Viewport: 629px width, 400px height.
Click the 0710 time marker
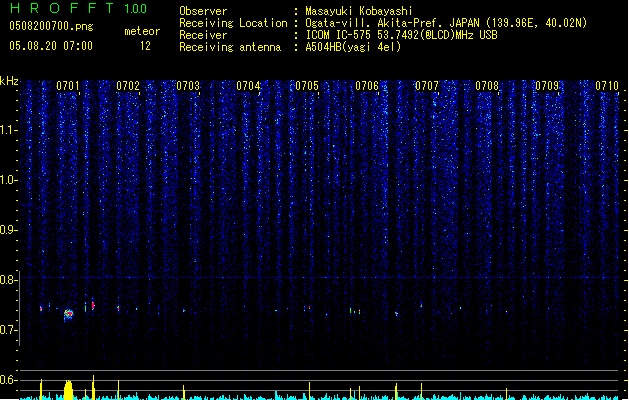(607, 86)
